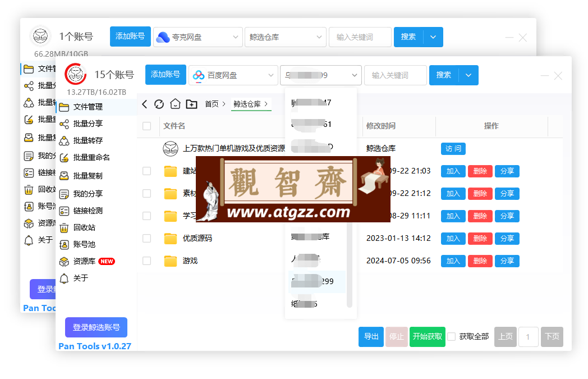Check the box for the row modified 09-22 21:03

point(146,171)
